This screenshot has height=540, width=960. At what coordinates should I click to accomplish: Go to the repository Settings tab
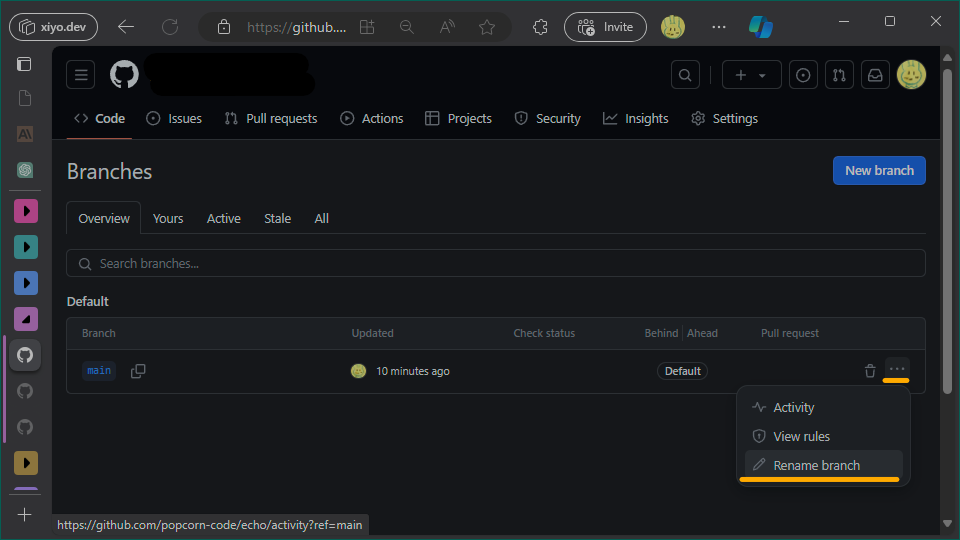pos(724,118)
